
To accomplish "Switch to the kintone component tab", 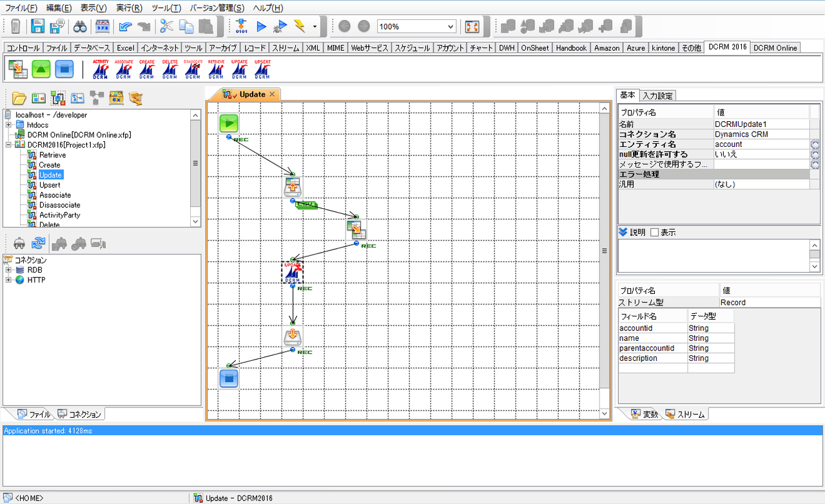I will [664, 48].
